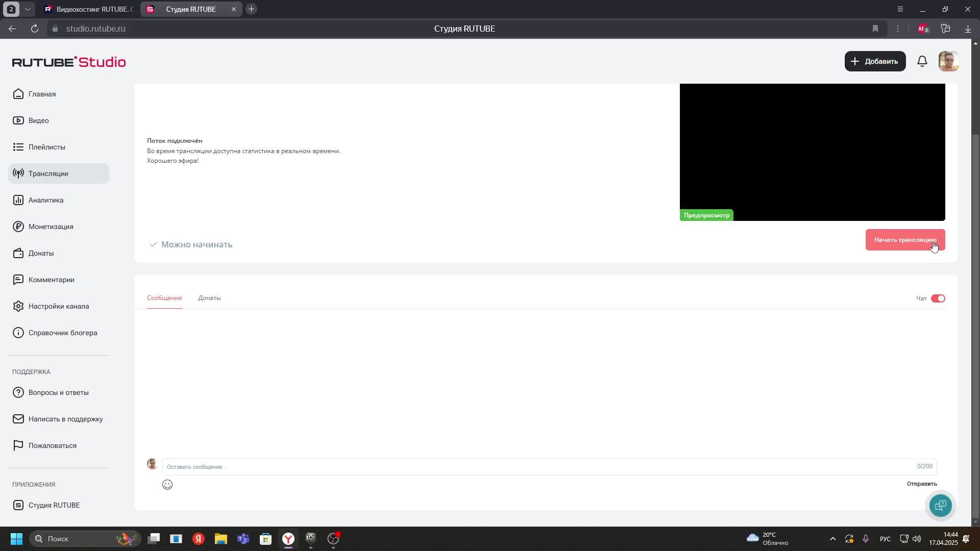Open File Explorer from the taskbar
This screenshot has width=980, height=551.
click(220, 539)
